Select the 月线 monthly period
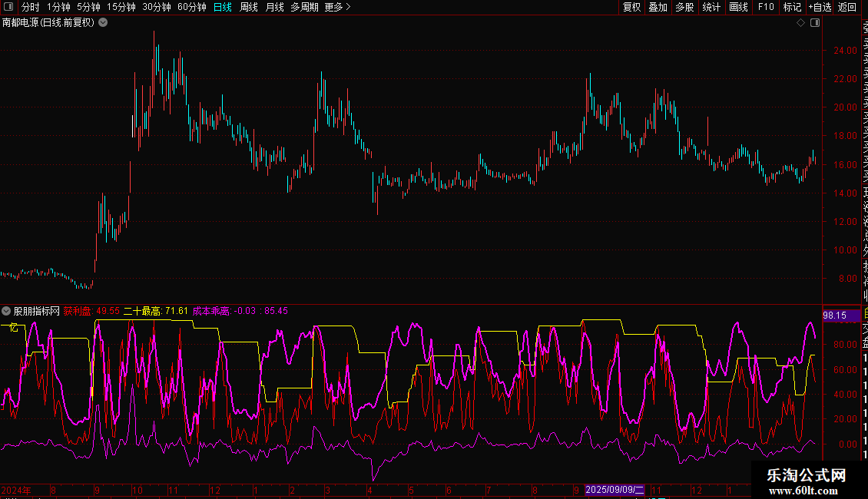This screenshot has height=499, width=868. [x=274, y=8]
